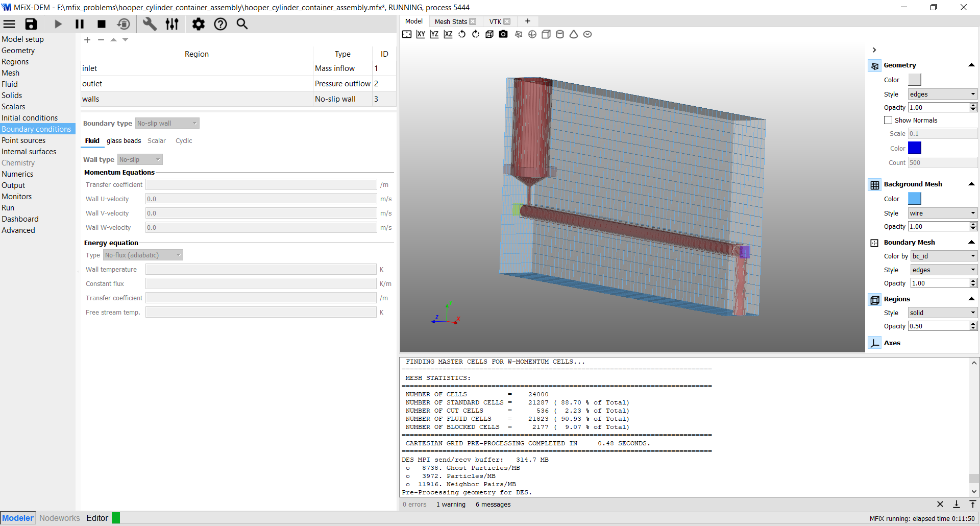This screenshot has height=526, width=980.
Task: Collapse the Regions section arrow
Action: click(x=971, y=299)
